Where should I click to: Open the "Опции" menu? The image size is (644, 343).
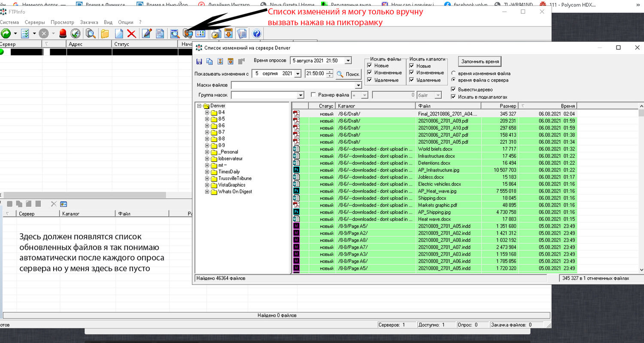click(125, 22)
